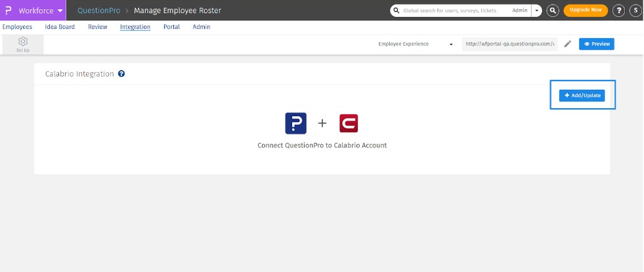Click the pencil edit URL icon

pyautogui.click(x=568, y=44)
